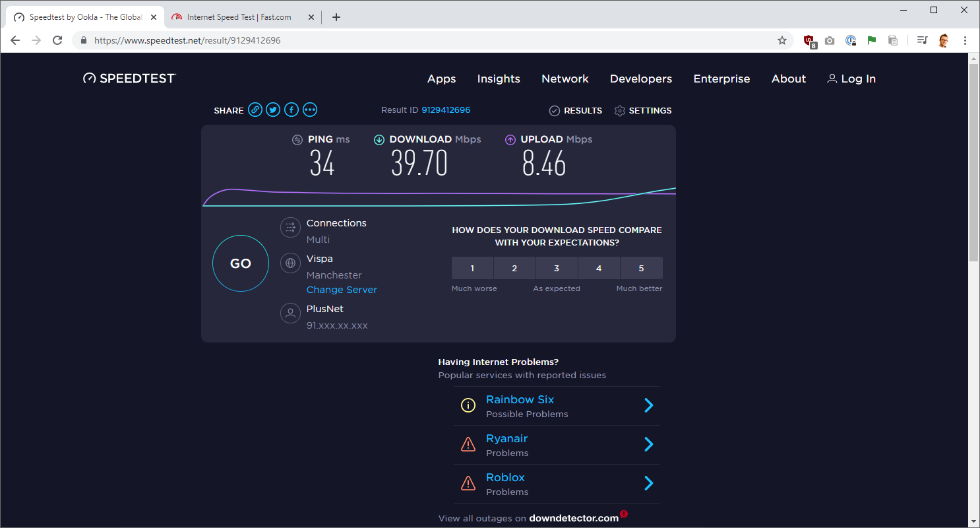Open the Developers menu
Image resolution: width=980 pixels, height=528 pixels.
click(641, 79)
